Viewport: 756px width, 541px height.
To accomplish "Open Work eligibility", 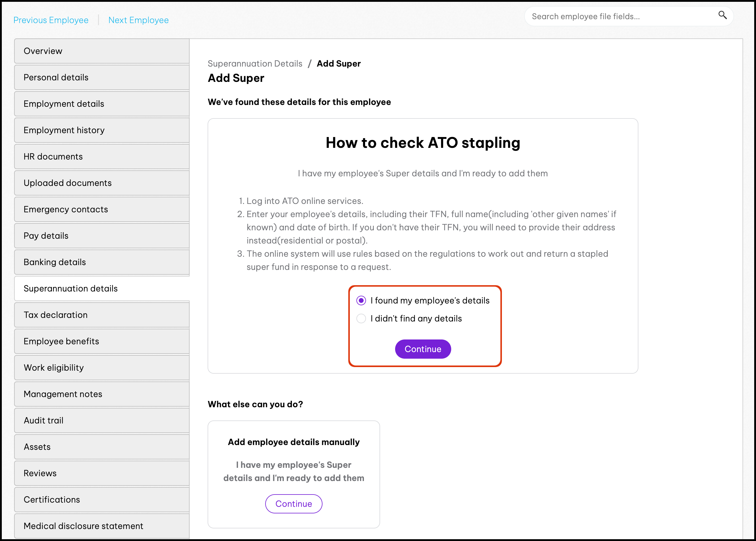I will [x=102, y=367].
